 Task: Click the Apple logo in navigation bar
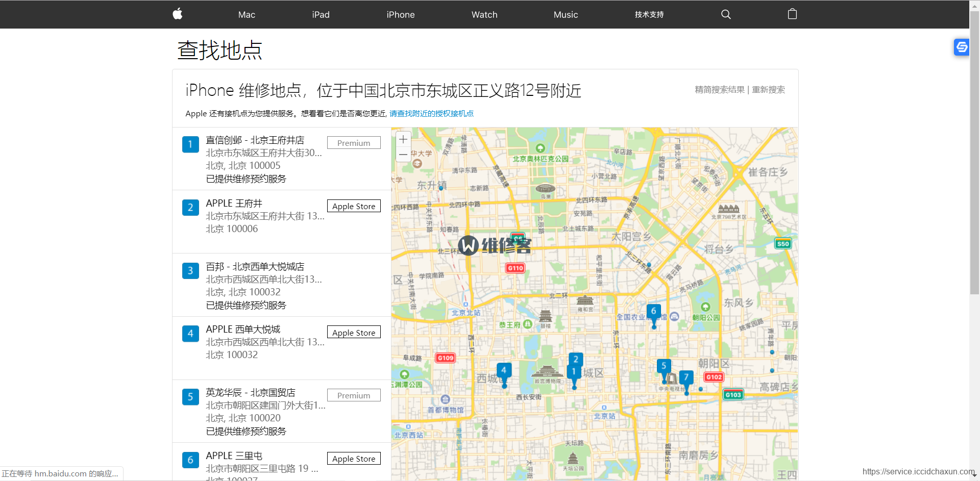tap(178, 14)
